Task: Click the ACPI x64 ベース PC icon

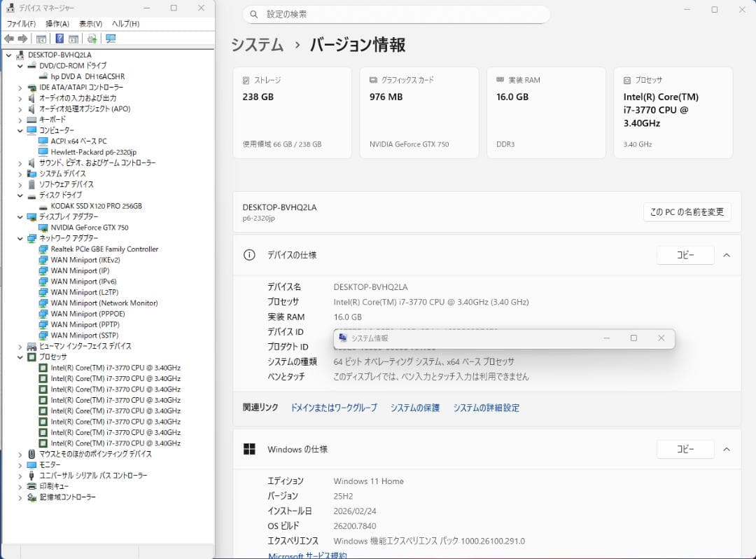Action: tap(43, 142)
